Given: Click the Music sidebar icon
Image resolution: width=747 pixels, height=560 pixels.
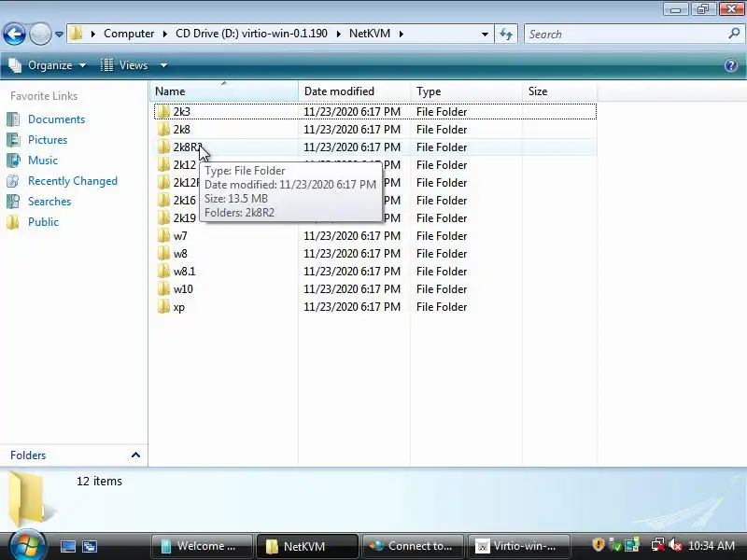Looking at the screenshot, I should click(13, 161).
